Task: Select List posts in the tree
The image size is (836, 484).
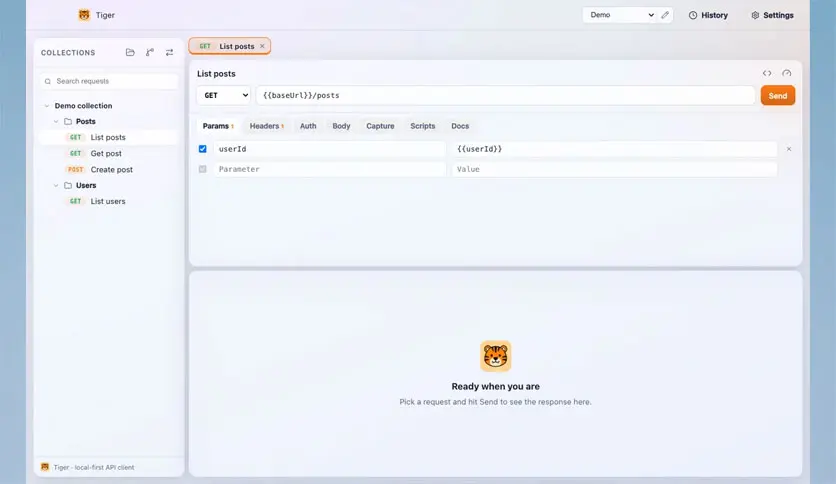Action: click(108, 138)
